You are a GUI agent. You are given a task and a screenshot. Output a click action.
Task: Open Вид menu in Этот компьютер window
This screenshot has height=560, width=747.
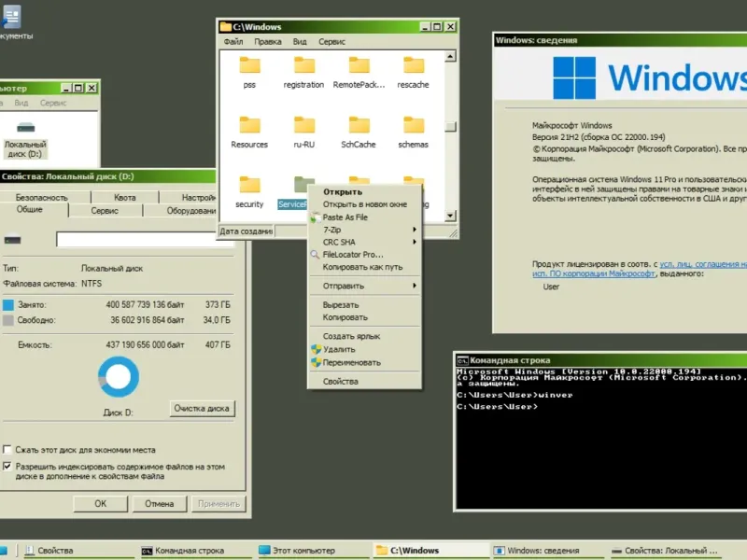pyautogui.click(x=21, y=103)
